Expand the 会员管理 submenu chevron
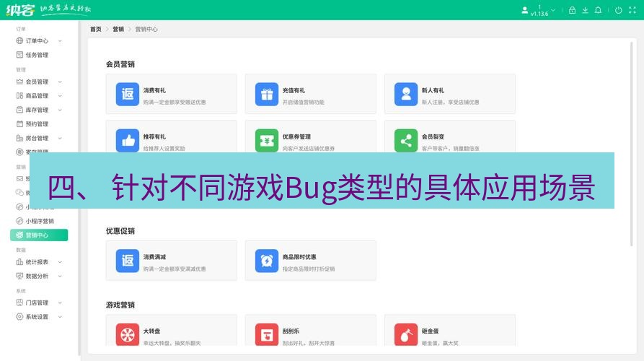The height and width of the screenshot is (361, 644). [60, 82]
